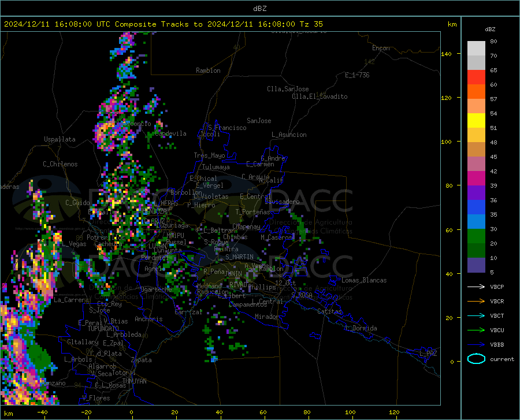Viewport: 520px width, 420px height.
Task: Click the white VBCP arrow in legend
Action: click(476, 287)
